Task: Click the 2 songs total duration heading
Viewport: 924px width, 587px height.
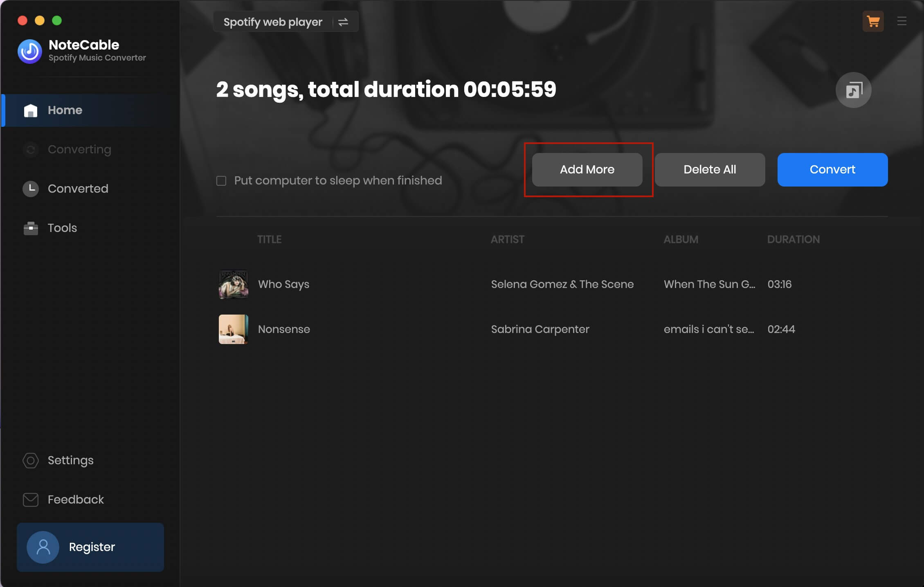Action: [386, 90]
